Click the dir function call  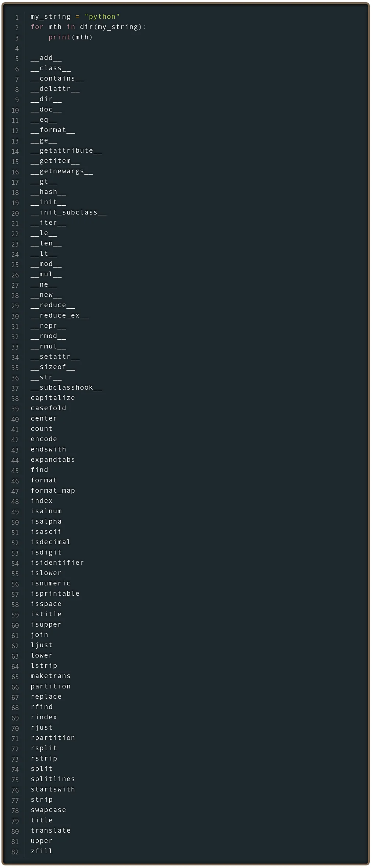tap(86, 27)
